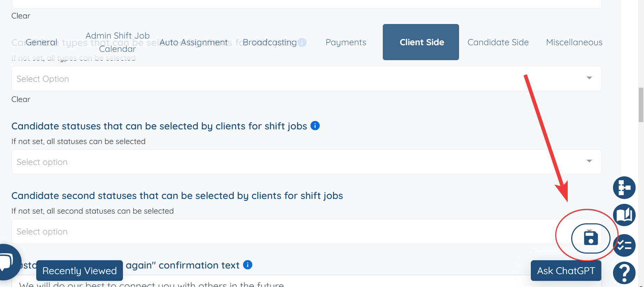Screen dimensions: 644x287
Task: Open the chat bubble widget
Action: tap(8, 262)
